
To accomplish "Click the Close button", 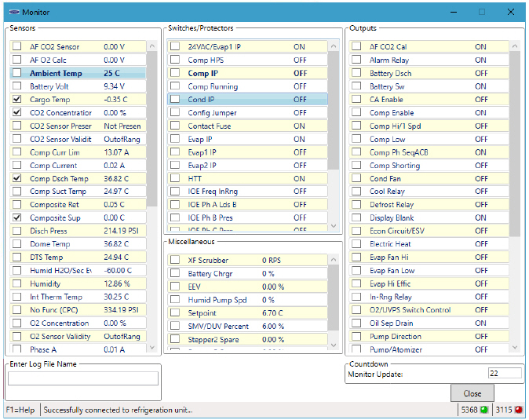I will [472, 393].
